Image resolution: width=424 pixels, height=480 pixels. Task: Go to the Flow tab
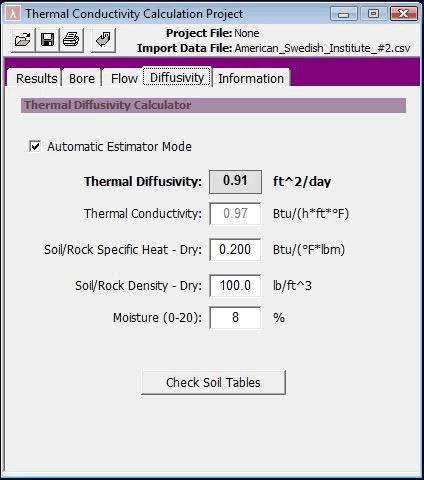124,79
